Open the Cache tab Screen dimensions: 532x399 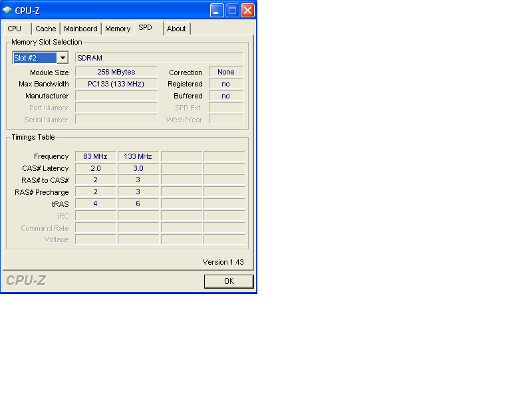[45, 29]
